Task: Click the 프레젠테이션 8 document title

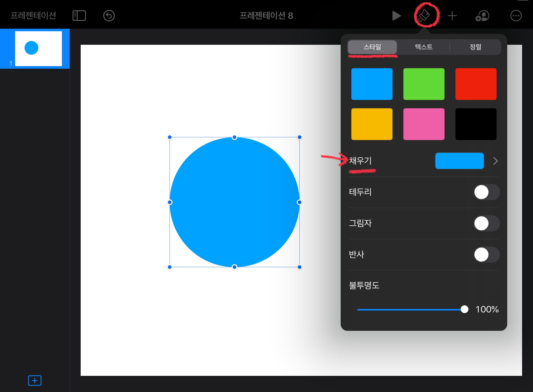Action: coord(266,16)
